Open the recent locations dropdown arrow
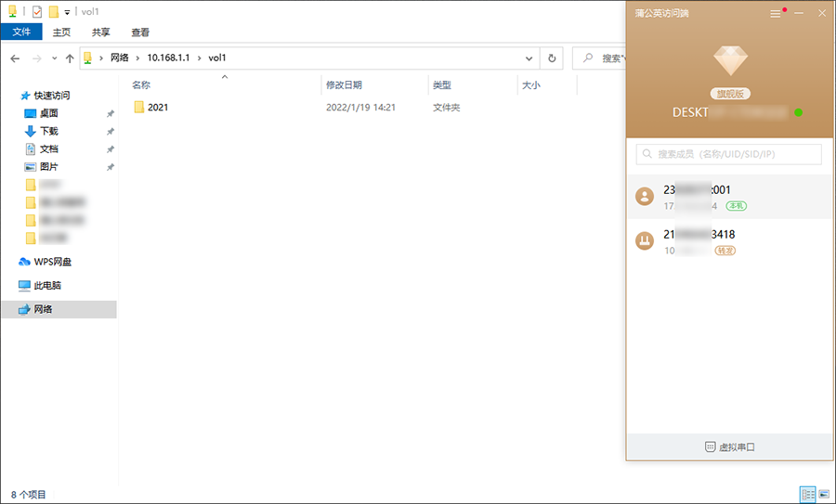This screenshot has width=836, height=504. (x=53, y=58)
